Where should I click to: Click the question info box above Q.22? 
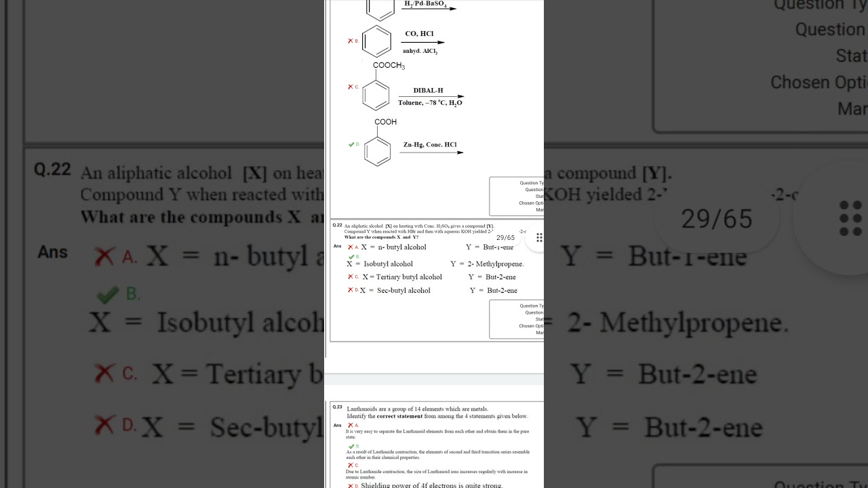pos(517,197)
